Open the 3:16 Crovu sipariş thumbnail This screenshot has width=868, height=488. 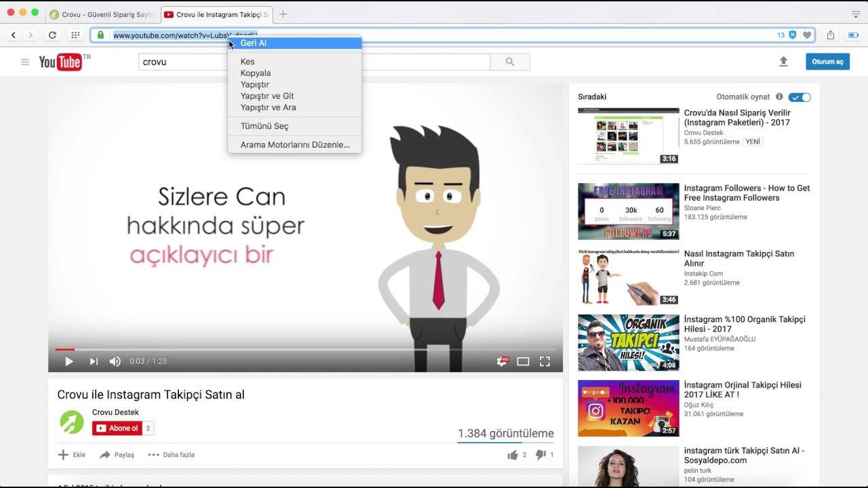628,136
